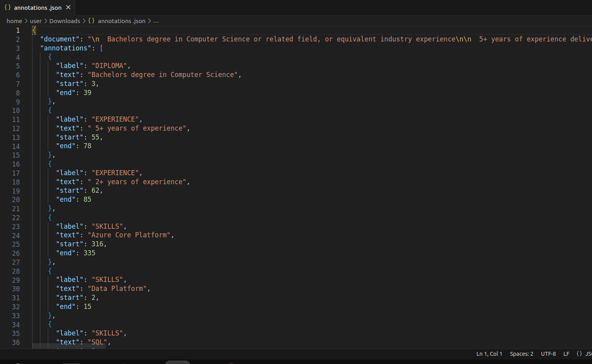Click the end value 39
The height and width of the screenshot is (364, 592).
point(88,93)
